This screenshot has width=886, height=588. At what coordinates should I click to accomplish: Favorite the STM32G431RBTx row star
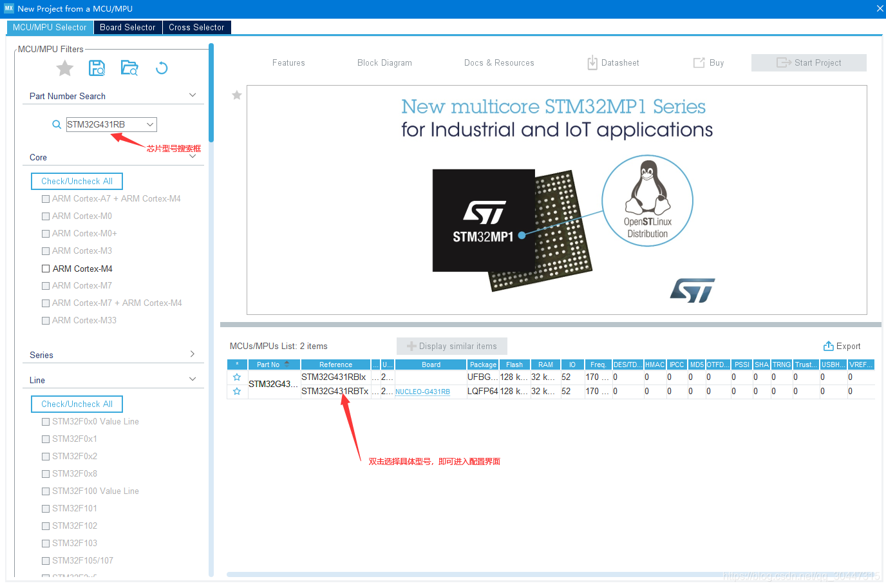(237, 392)
